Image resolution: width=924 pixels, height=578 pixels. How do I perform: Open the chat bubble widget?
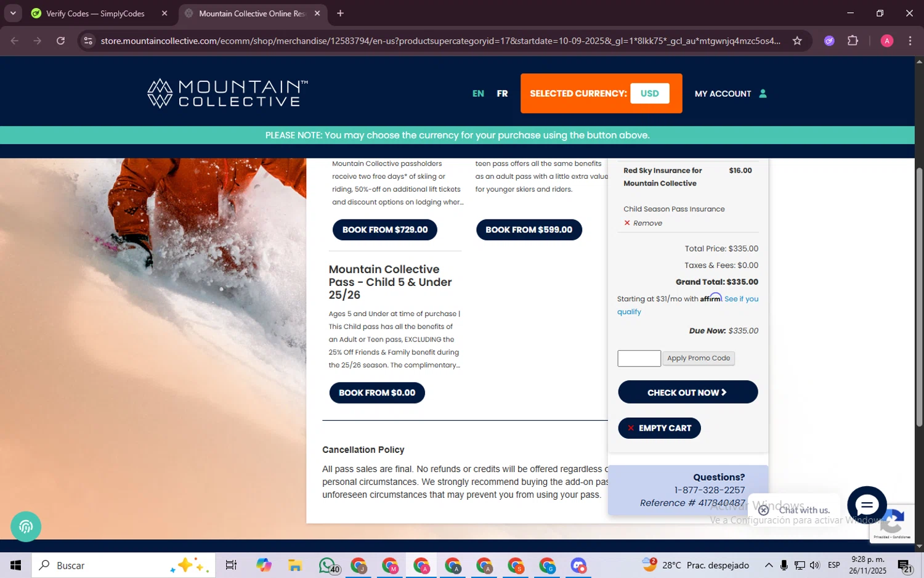click(867, 505)
